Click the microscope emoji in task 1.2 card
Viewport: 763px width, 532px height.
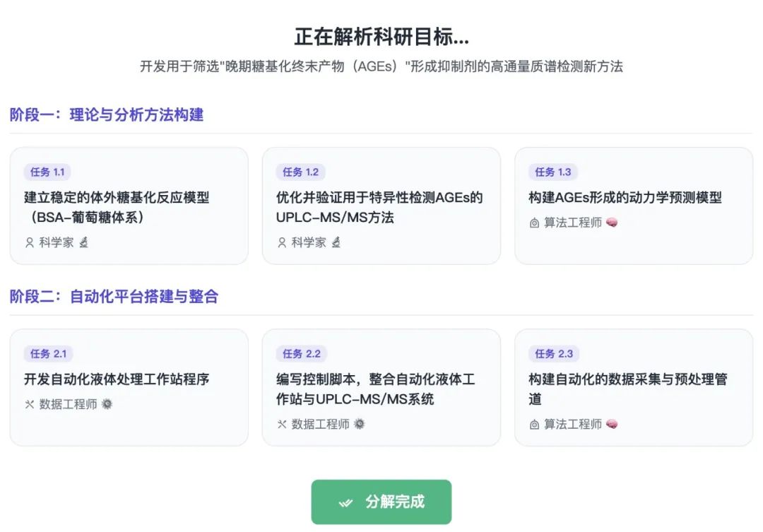[x=336, y=242]
